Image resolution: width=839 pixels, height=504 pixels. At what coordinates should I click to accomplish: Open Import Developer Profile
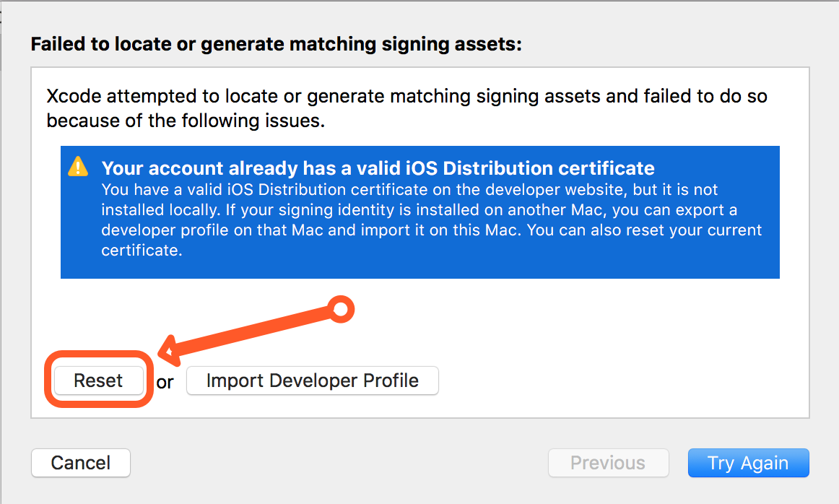312,381
